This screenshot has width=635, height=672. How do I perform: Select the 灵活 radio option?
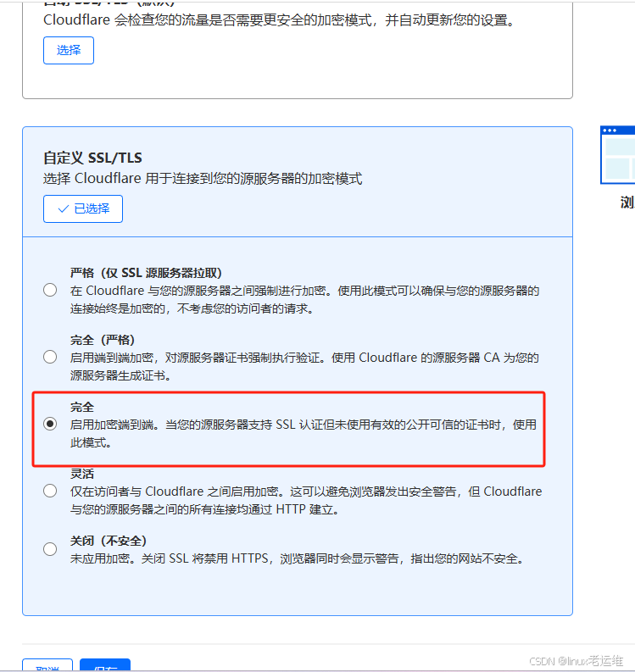pyautogui.click(x=50, y=491)
